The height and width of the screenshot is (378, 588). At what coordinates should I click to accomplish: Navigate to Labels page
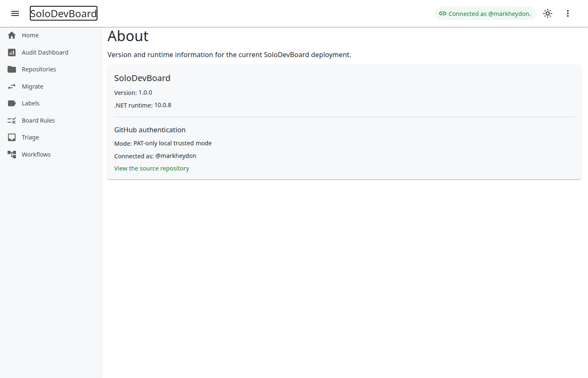50,103
